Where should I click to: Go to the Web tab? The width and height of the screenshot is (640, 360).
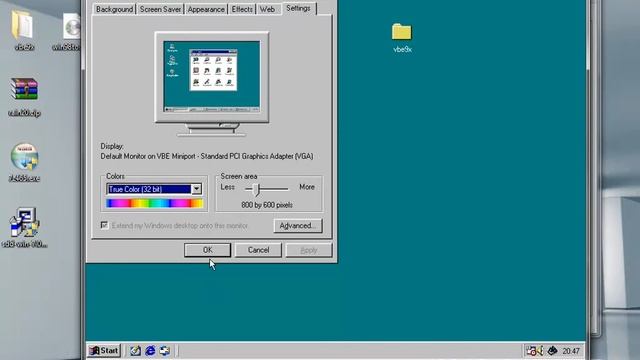point(267,9)
